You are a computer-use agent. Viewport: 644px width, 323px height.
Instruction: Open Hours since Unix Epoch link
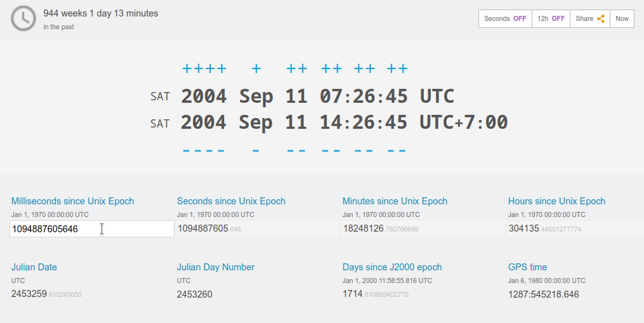tap(556, 201)
